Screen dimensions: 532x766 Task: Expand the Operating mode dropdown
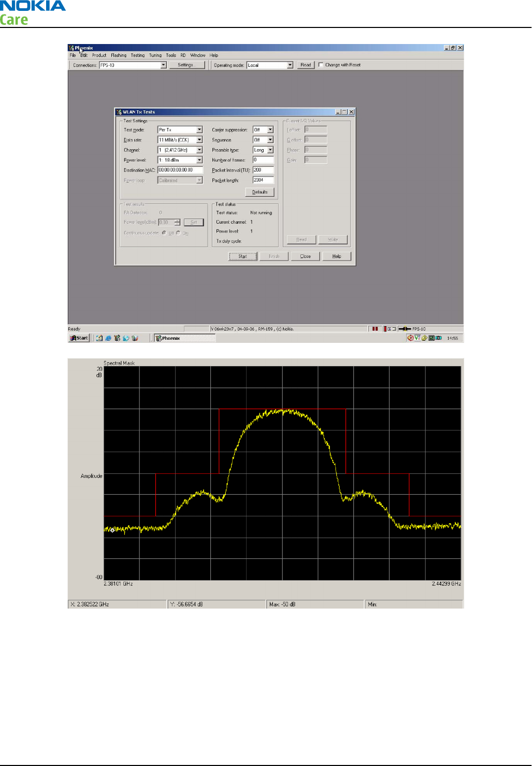[290, 65]
